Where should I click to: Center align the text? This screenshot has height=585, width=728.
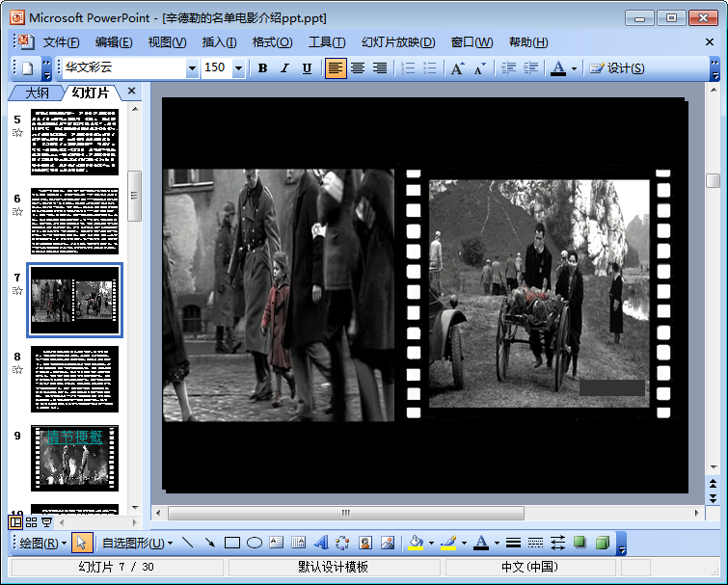(358, 68)
